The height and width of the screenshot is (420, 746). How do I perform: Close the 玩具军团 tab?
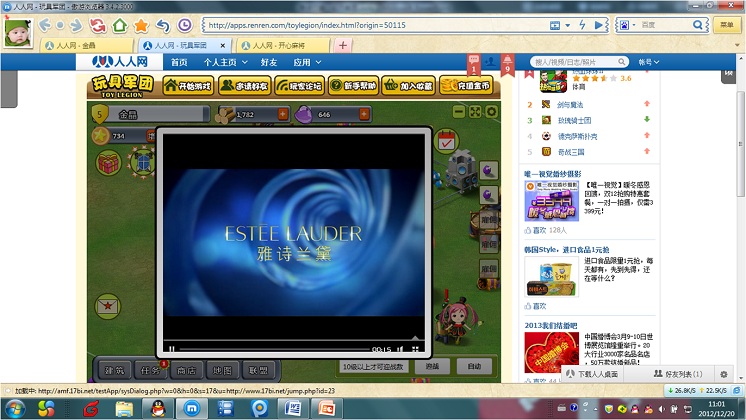(223, 45)
